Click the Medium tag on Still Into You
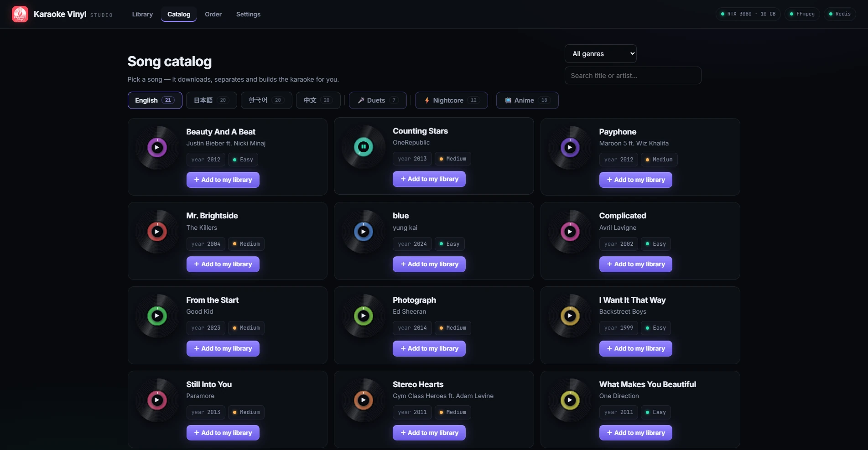This screenshot has height=450, width=868. [x=246, y=412]
